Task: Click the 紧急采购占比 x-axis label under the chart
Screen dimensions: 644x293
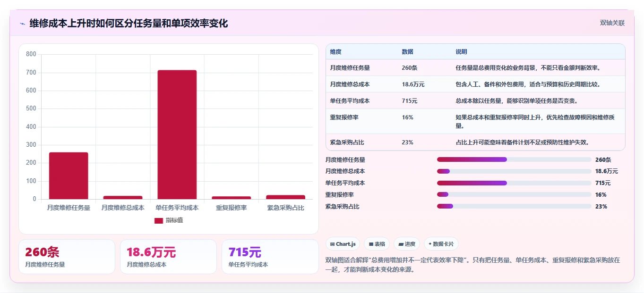Action: 285,208
